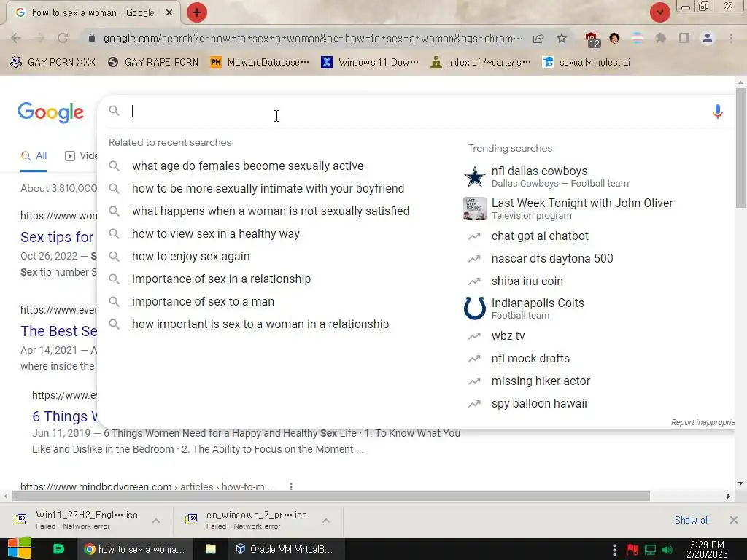Click the right arrow of the horizontal scrollbar
The height and width of the screenshot is (560, 747).
click(728, 496)
